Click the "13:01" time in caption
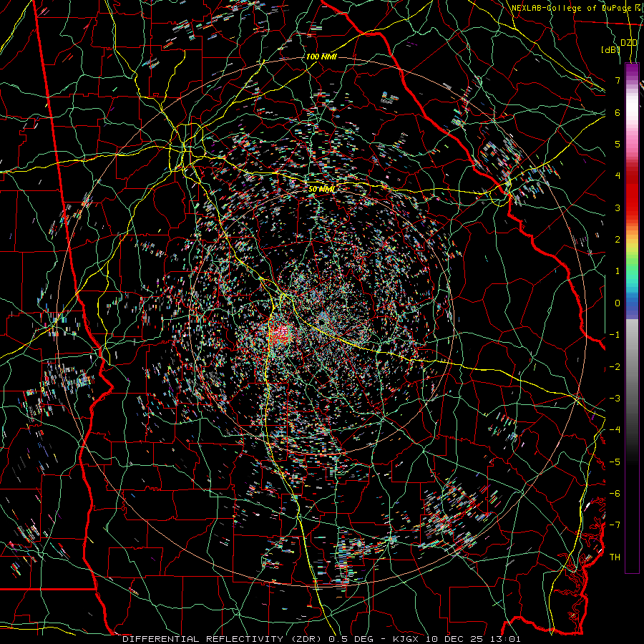The width and height of the screenshot is (644, 644). click(507, 639)
